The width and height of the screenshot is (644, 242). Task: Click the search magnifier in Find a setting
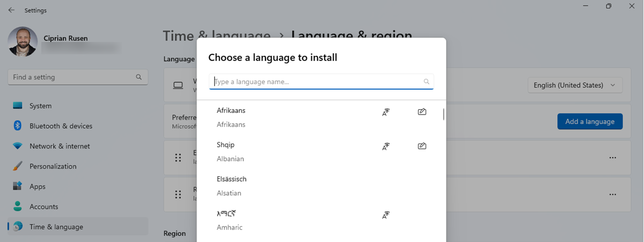pos(138,77)
